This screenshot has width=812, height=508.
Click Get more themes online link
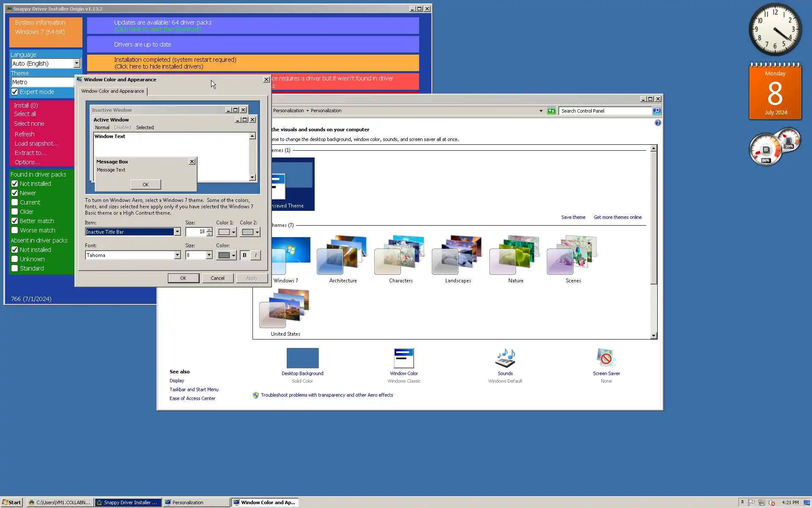point(617,217)
